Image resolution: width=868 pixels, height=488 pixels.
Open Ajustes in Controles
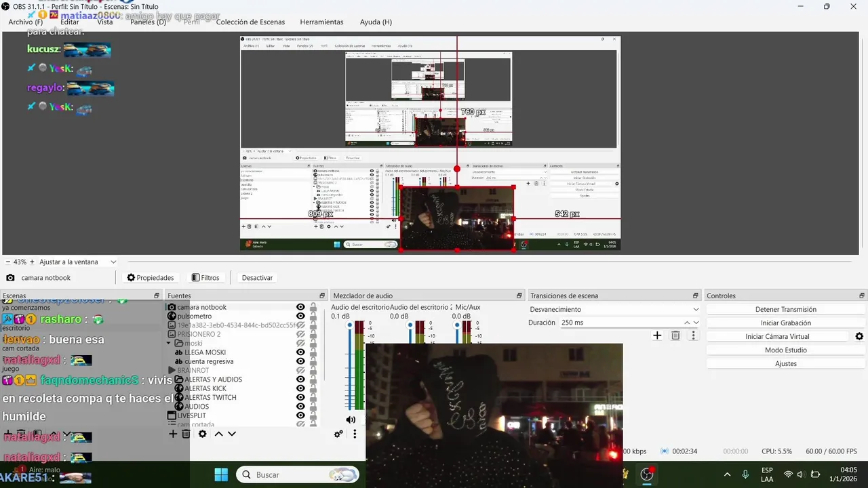(786, 363)
